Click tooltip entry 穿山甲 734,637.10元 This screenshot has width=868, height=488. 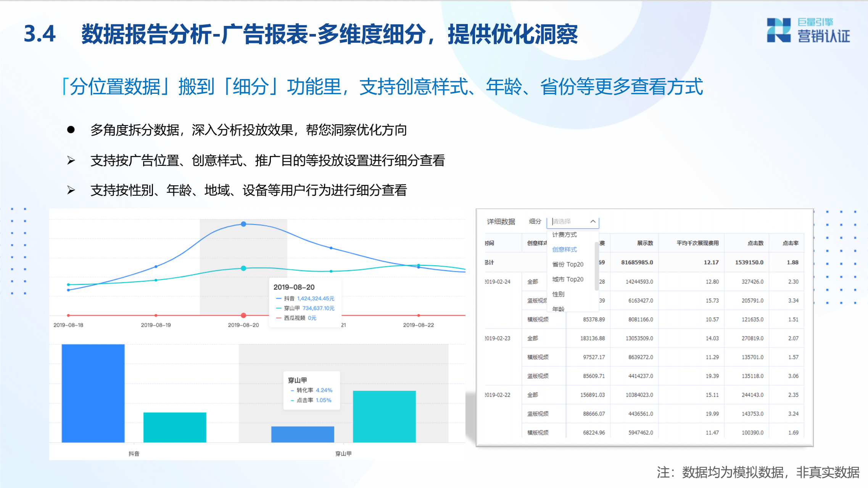305,308
